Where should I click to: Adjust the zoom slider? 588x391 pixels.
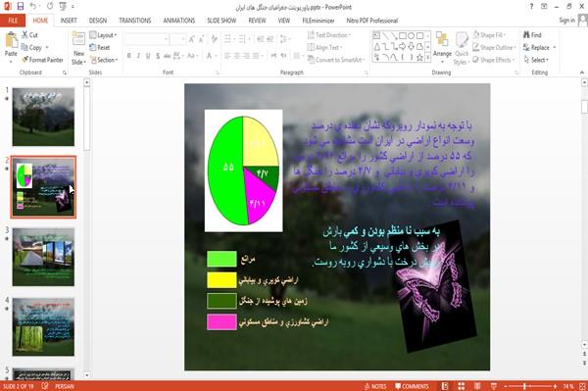click(524, 386)
